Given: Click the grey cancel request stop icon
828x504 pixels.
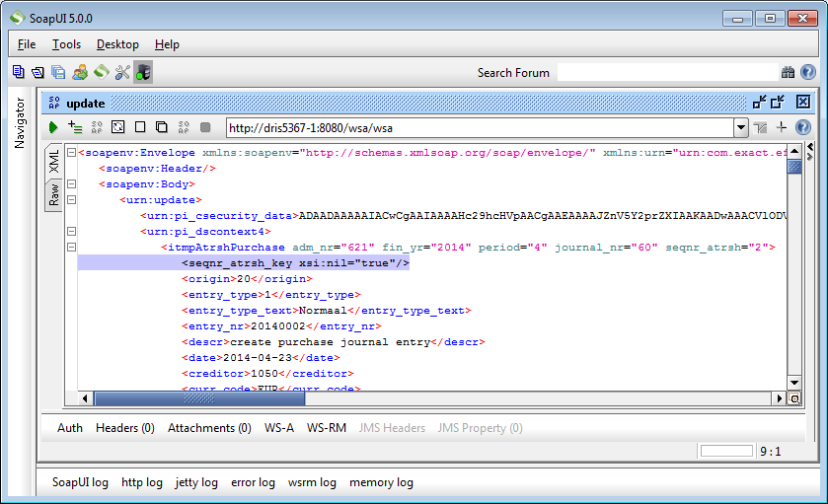Looking at the screenshot, I should click(205, 127).
